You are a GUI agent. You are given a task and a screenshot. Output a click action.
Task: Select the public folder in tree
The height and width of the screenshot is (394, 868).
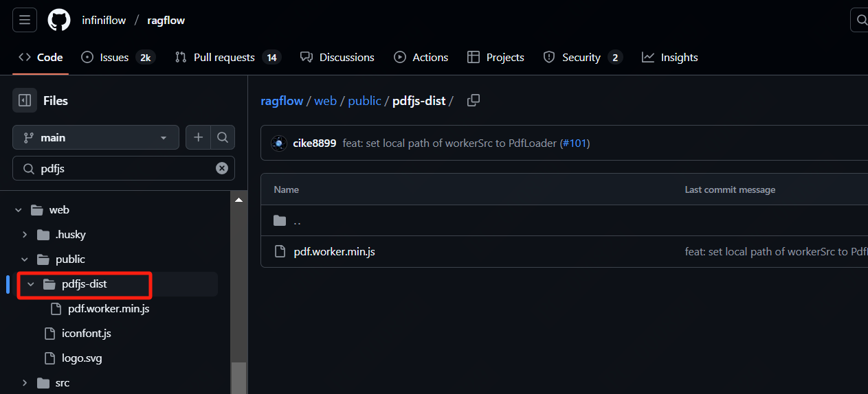70,259
